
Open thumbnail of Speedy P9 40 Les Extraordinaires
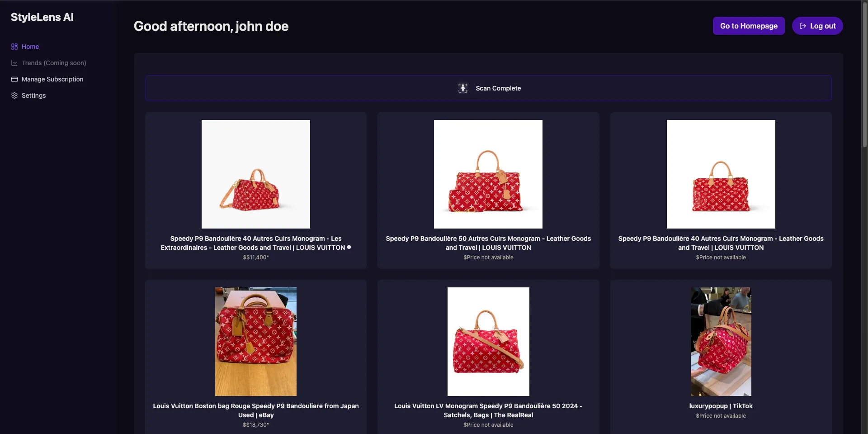tap(256, 174)
